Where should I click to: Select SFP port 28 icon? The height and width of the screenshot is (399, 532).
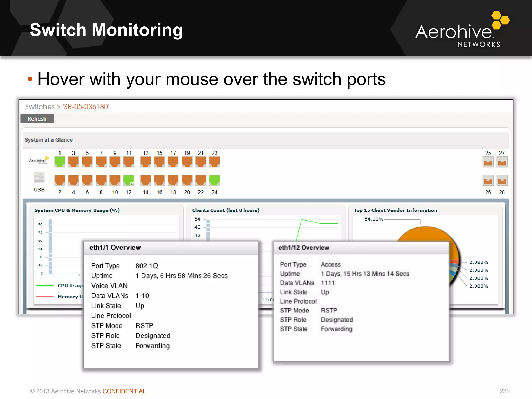tap(502, 180)
